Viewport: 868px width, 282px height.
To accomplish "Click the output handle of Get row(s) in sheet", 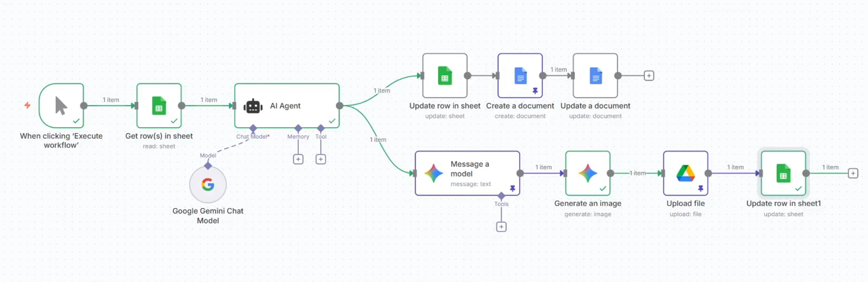I will (181, 106).
